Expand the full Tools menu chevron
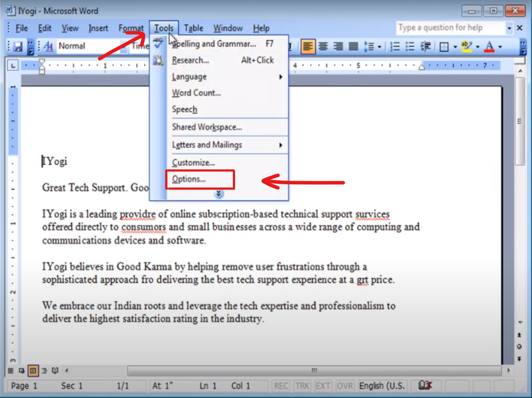 pos(219,194)
